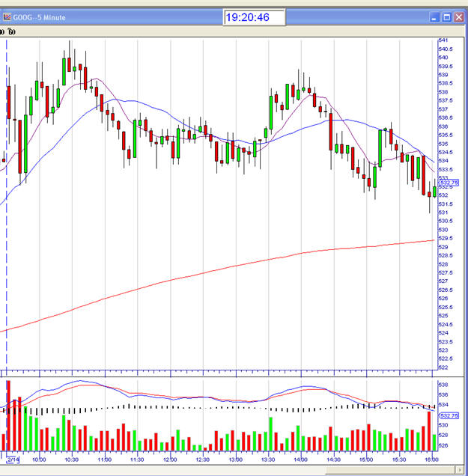Image resolution: width=468 pixels, height=476 pixels.
Task: Close the GOOG 5 Minute chart window
Action: [458, 17]
